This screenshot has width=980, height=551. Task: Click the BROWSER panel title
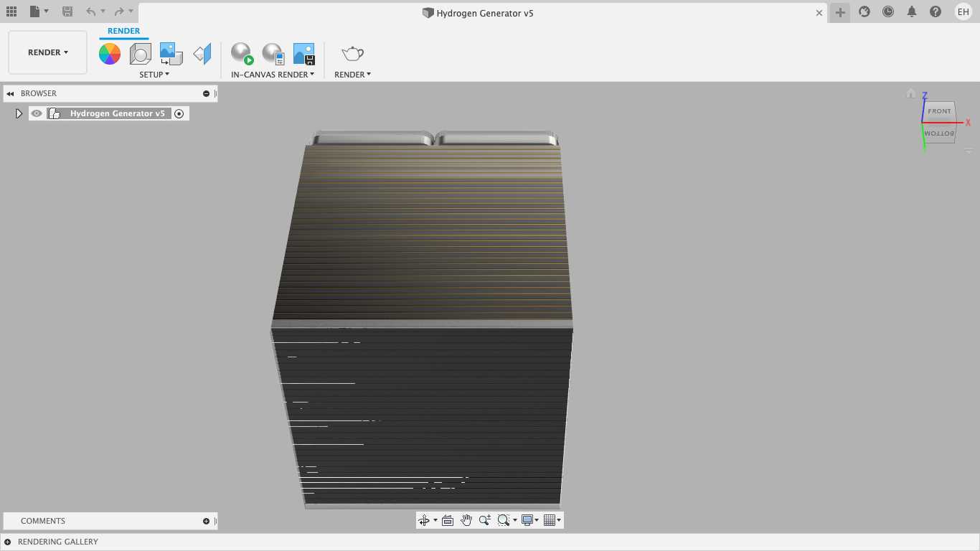39,94
